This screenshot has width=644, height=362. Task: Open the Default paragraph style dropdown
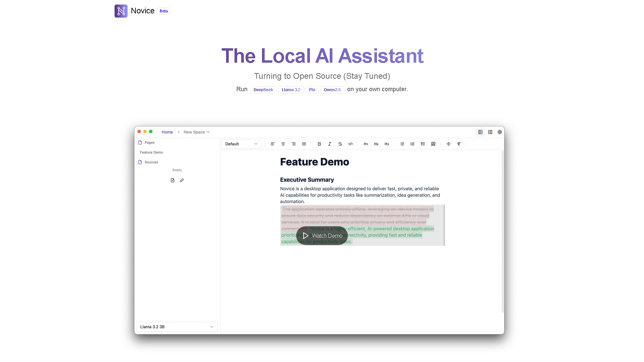241,144
